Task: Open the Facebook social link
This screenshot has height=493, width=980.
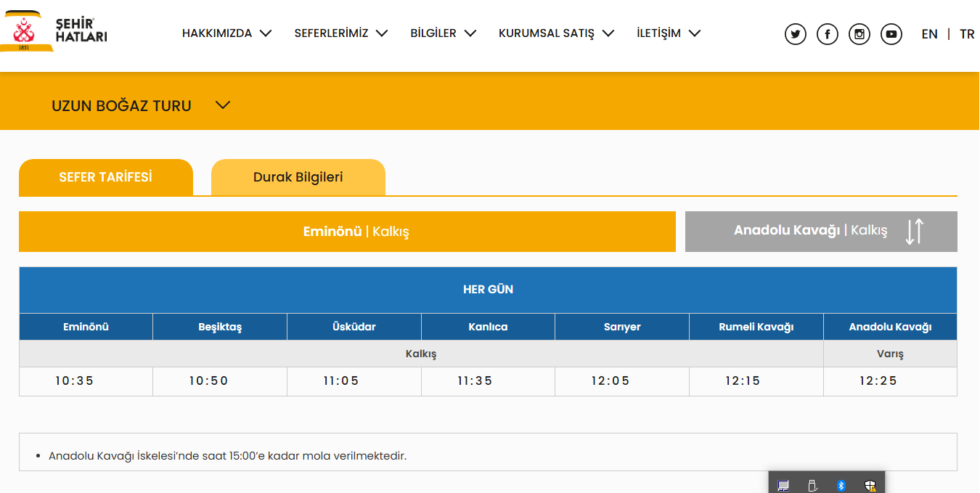Action: [x=828, y=34]
